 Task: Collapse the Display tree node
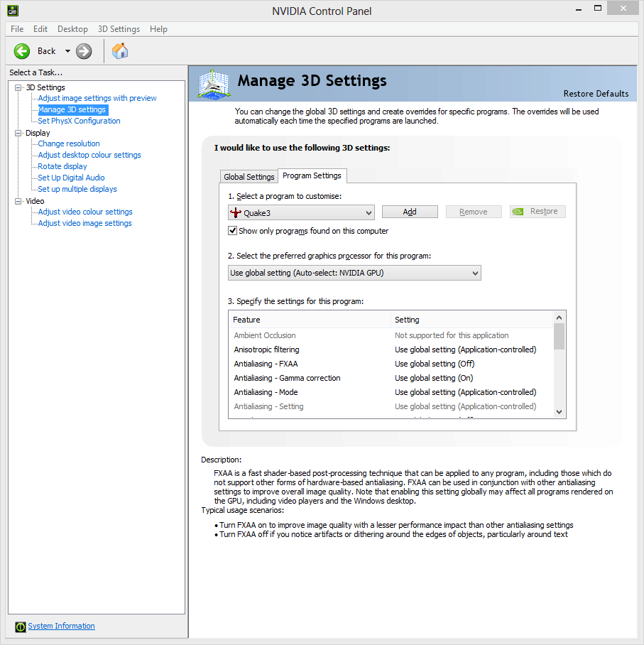click(x=18, y=133)
